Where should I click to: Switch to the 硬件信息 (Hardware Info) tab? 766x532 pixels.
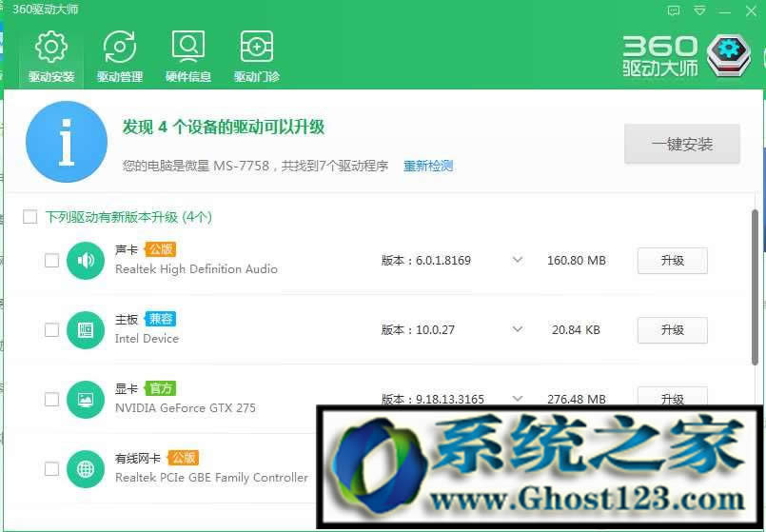click(x=187, y=56)
